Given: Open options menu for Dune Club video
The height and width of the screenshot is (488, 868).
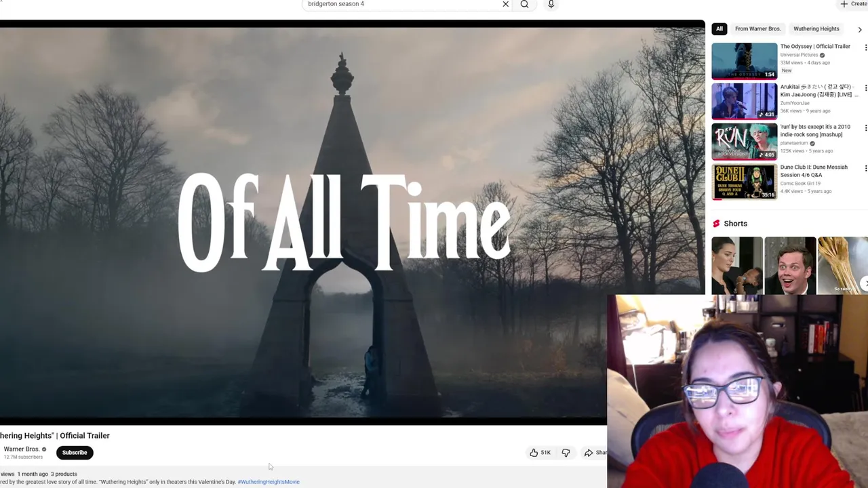Looking at the screenshot, I should click(865, 168).
